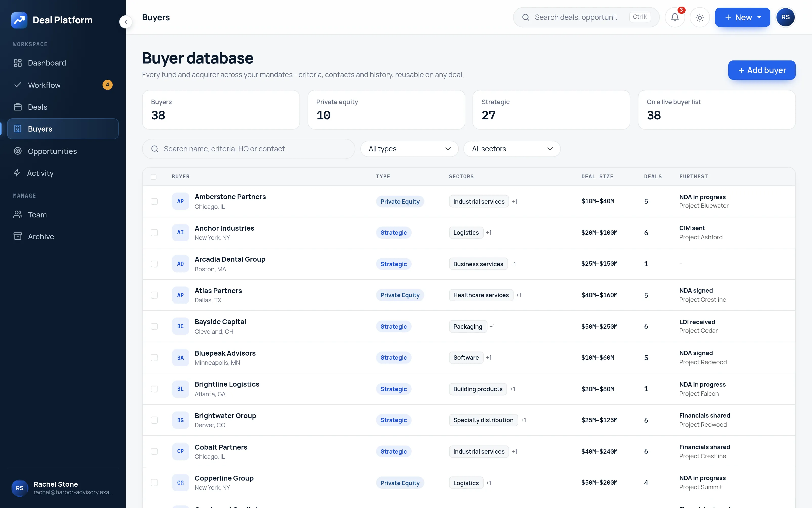
Task: Go to Dashboard in sidebar
Action: coord(63,63)
